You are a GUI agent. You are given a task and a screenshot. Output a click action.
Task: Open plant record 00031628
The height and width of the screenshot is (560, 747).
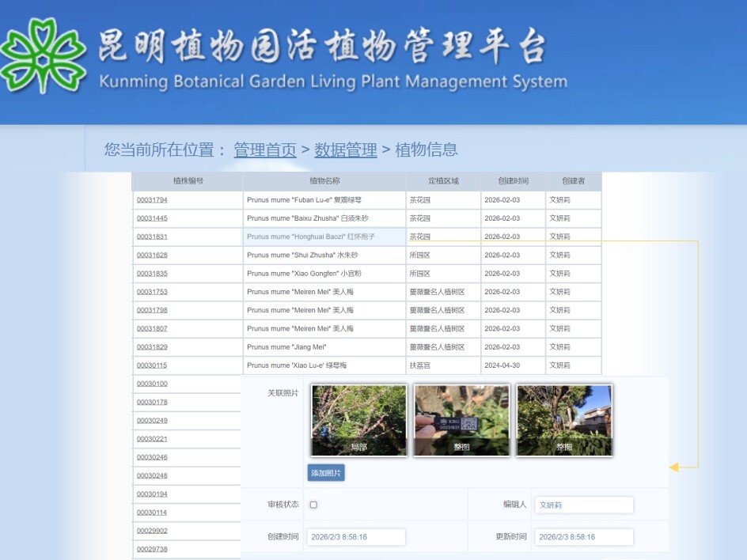[x=152, y=255]
